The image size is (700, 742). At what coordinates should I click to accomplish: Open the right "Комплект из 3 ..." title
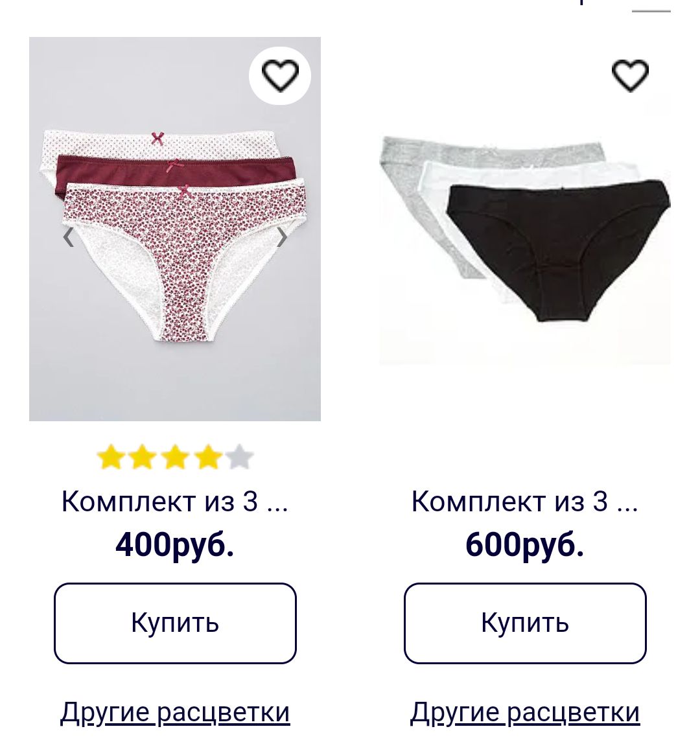click(x=524, y=501)
